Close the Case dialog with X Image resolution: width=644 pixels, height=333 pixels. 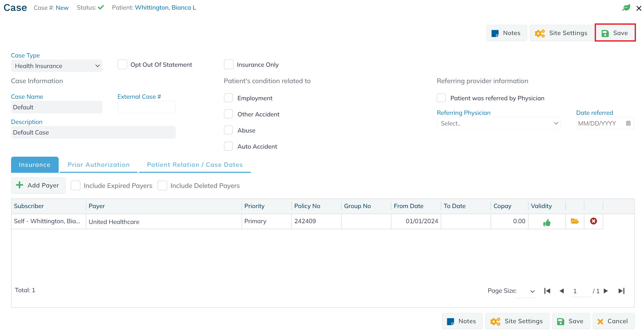639,8
